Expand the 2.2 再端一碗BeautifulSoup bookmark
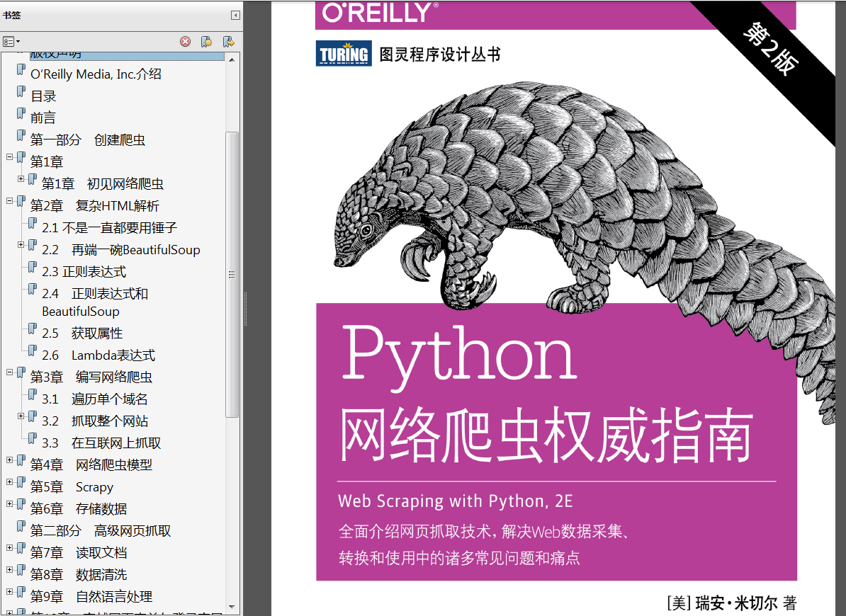Viewport: 846px width, 616px height. pyautogui.click(x=21, y=245)
